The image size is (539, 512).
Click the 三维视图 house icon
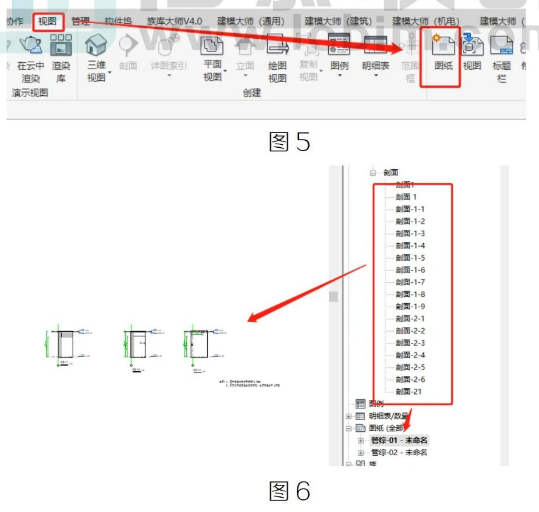tap(96, 45)
